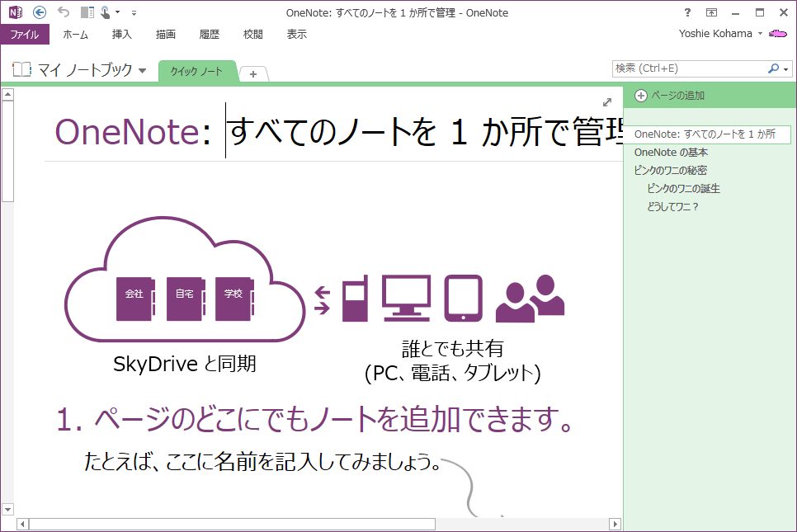The height and width of the screenshot is (532, 797).
Task: Open the どうしてワニ？ subpage
Action: pos(672,207)
